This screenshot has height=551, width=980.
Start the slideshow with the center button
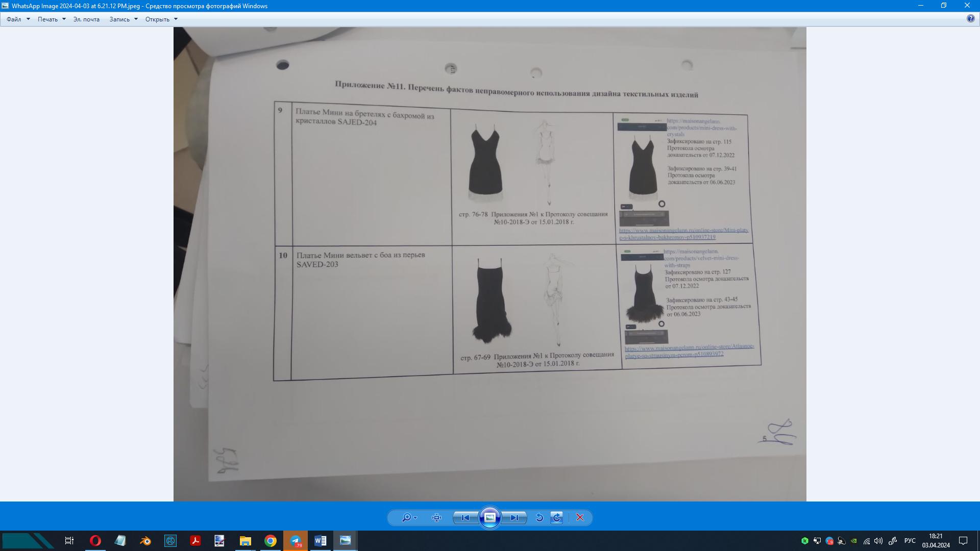(489, 517)
